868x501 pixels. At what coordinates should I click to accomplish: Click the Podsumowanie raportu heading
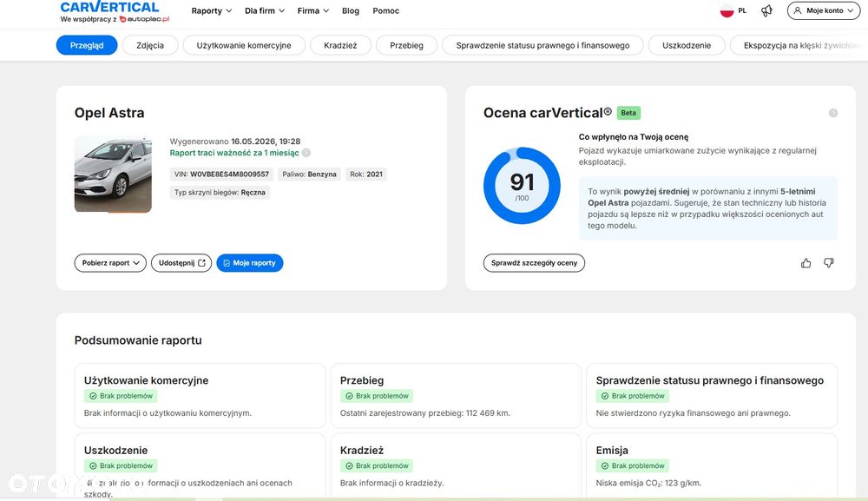click(138, 340)
